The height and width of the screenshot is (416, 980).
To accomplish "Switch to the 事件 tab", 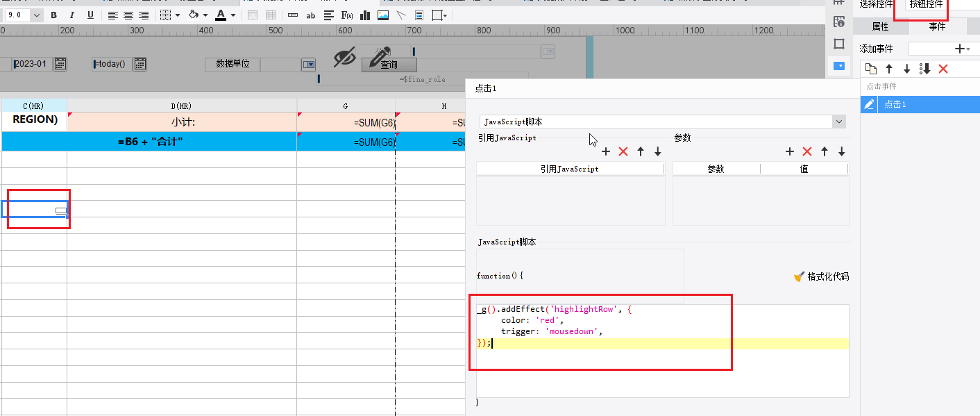I will tap(937, 26).
